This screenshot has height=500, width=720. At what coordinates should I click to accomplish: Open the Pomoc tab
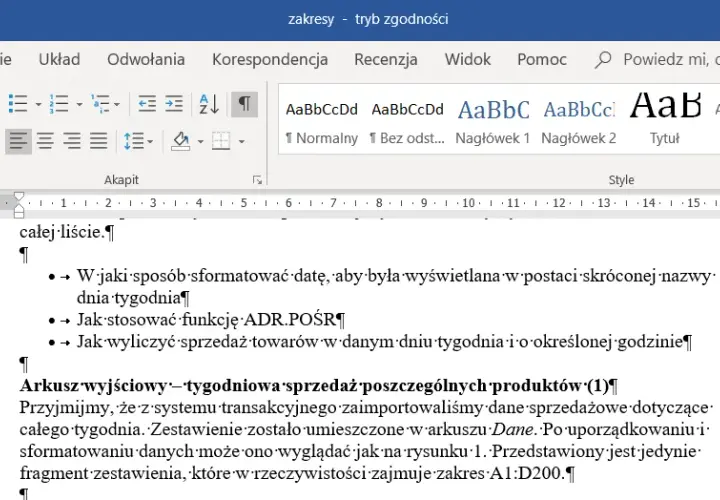(x=542, y=59)
